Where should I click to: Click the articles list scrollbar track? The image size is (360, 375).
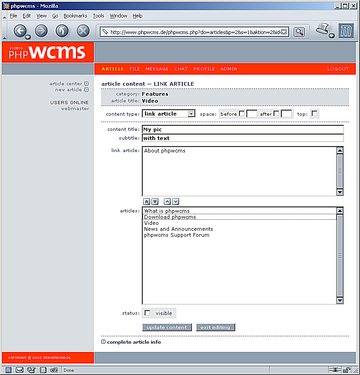pos(340,255)
